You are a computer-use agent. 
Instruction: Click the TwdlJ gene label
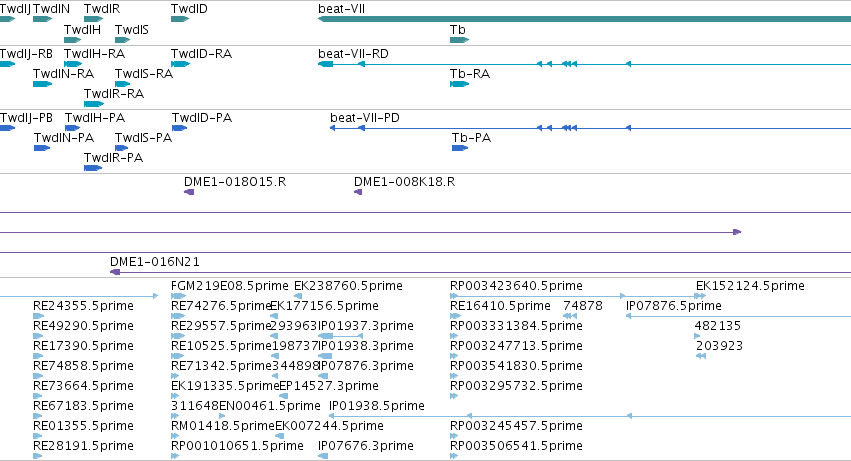tap(15, 9)
